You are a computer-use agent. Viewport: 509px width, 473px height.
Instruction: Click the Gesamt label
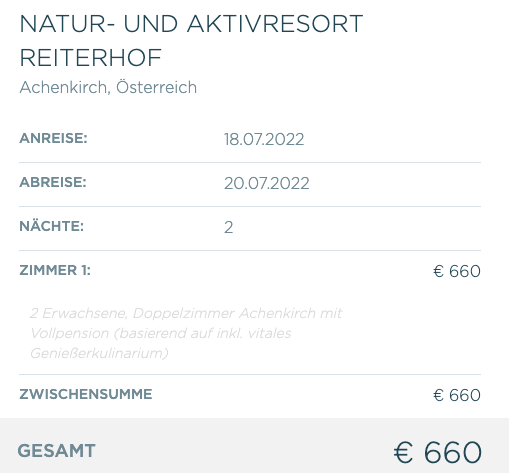point(56,451)
